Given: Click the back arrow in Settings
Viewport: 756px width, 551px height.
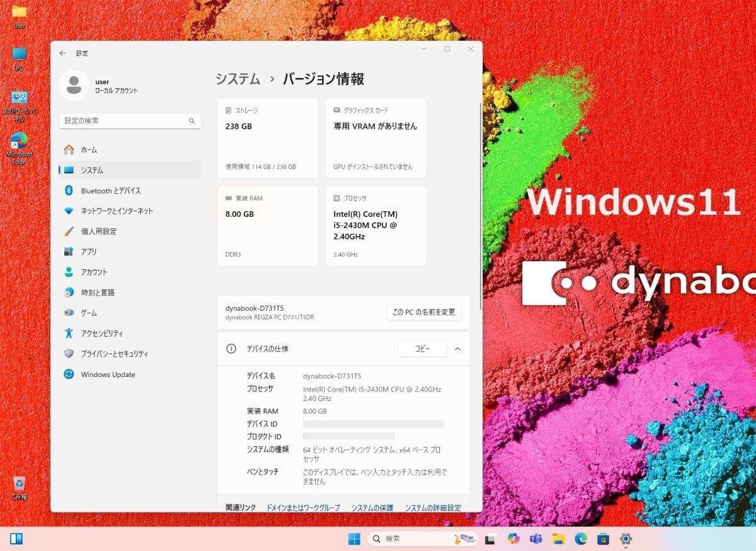Looking at the screenshot, I should click(62, 53).
